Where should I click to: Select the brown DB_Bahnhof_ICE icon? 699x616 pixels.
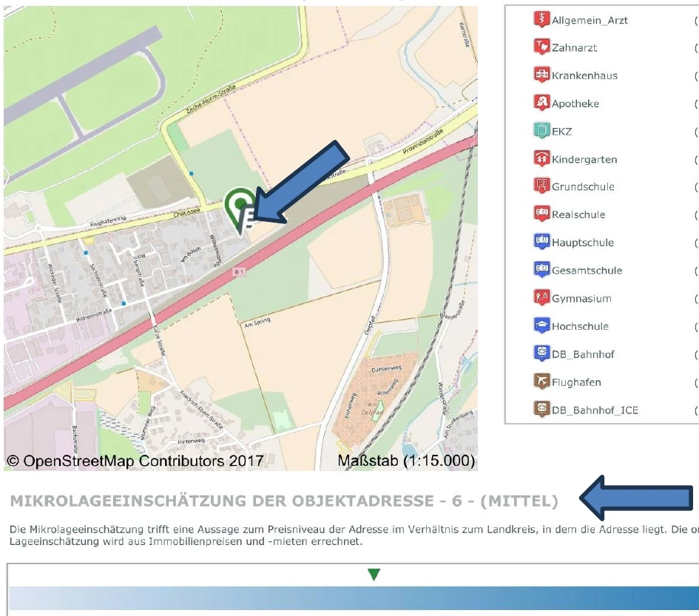pos(541,409)
